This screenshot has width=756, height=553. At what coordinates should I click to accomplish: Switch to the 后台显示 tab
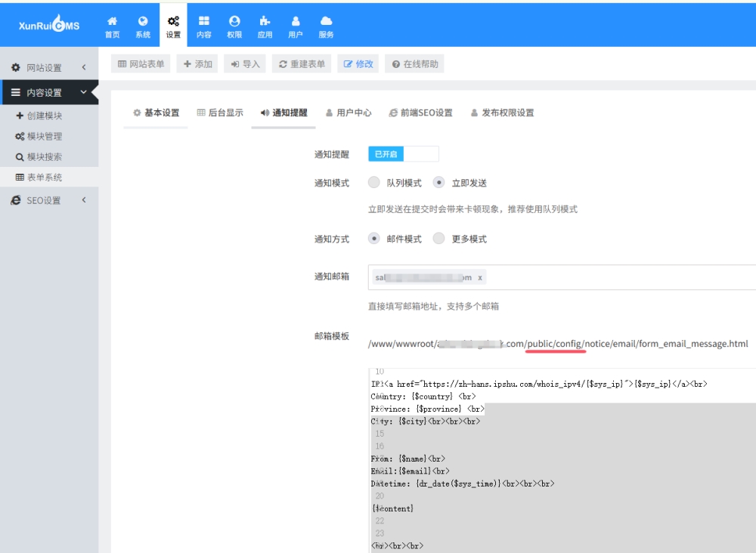pyautogui.click(x=220, y=113)
